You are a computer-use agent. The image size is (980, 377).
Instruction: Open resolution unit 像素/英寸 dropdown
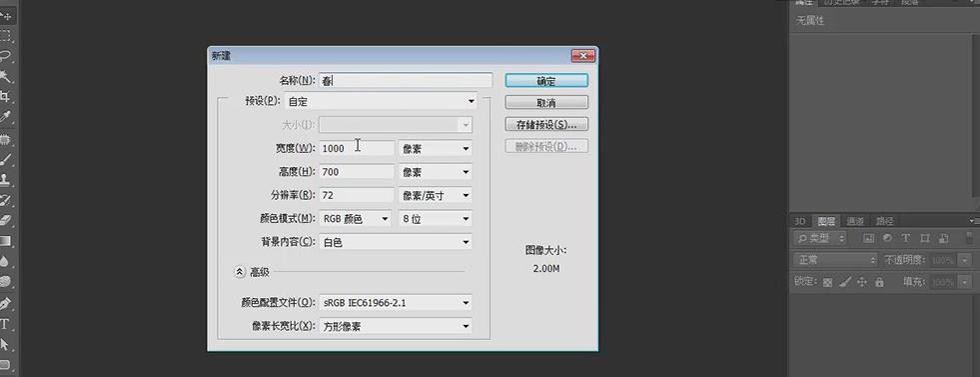[435, 196]
